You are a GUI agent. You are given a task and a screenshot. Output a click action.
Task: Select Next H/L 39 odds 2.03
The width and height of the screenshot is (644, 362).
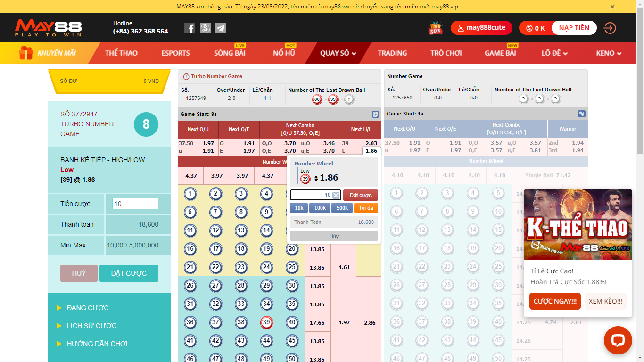tap(372, 143)
